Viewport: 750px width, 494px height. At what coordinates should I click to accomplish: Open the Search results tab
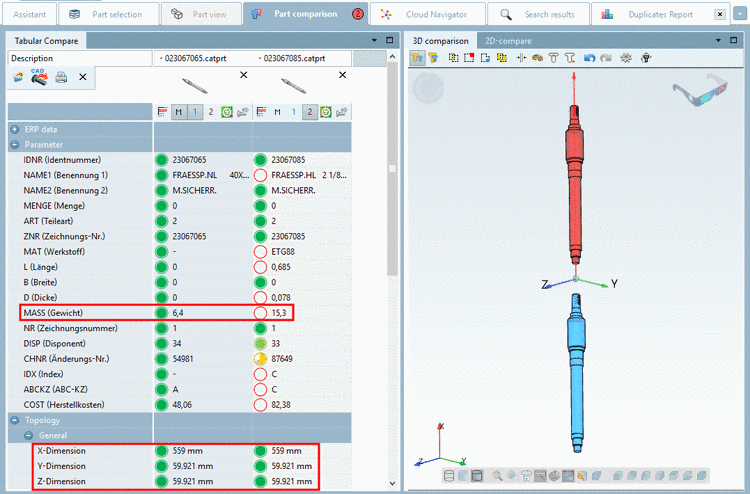538,14
